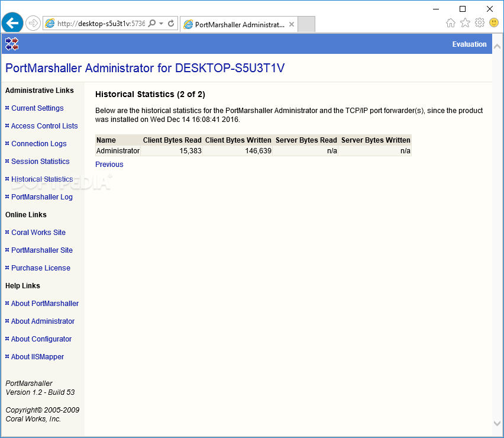Go to Previous statistics page
Viewport: 504px width, 438px height.
[109, 165]
